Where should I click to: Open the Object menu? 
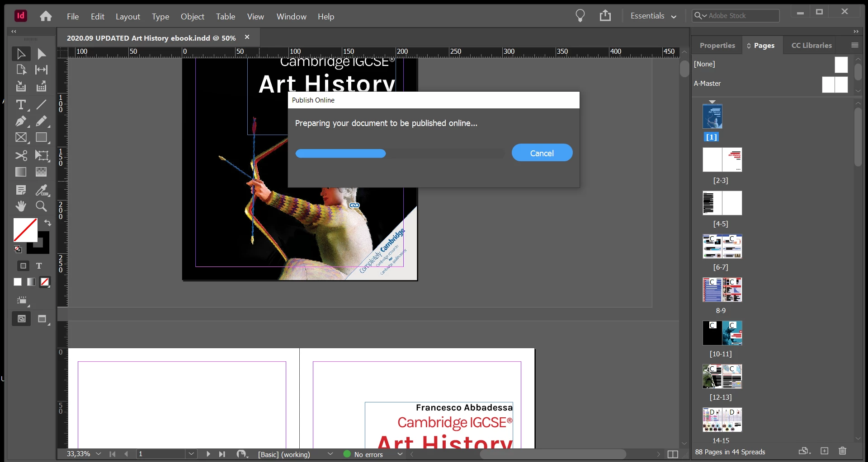193,16
